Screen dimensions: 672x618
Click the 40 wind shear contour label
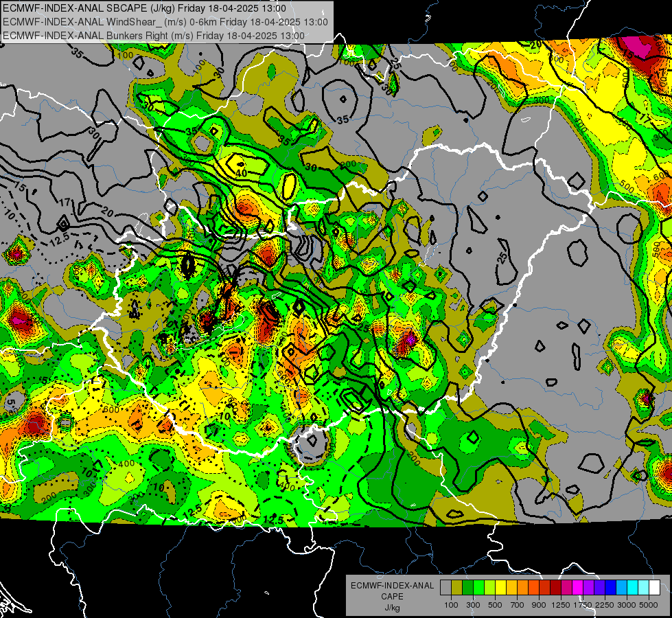pyautogui.click(x=242, y=173)
